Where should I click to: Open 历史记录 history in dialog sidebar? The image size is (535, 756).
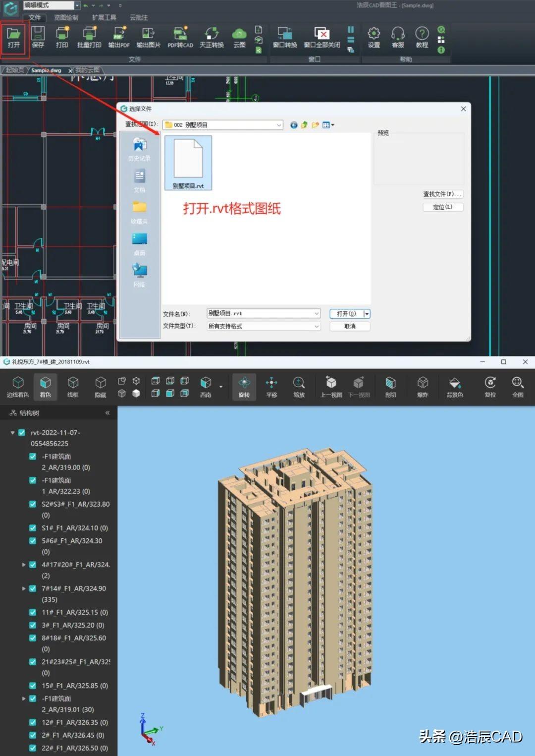pyautogui.click(x=139, y=149)
